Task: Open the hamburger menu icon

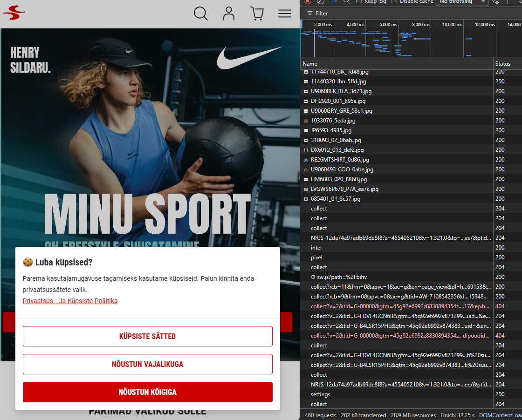Action: [x=285, y=14]
